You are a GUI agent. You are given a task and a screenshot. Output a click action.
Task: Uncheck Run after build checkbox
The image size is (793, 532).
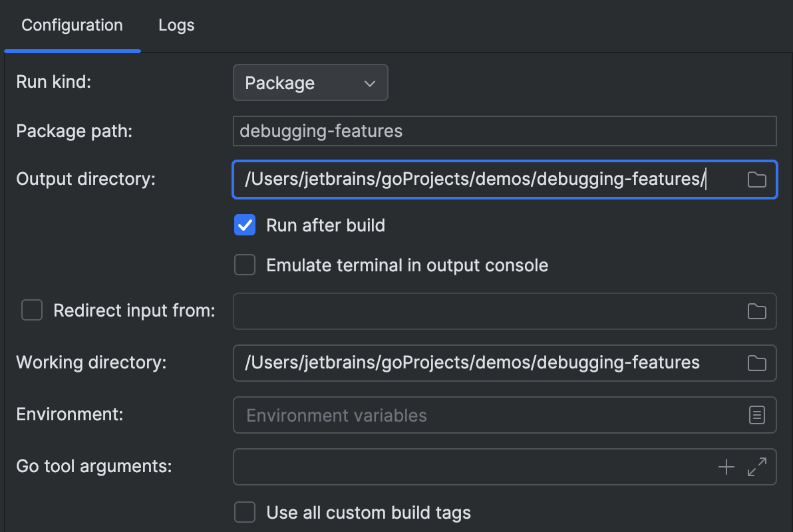pyautogui.click(x=245, y=225)
